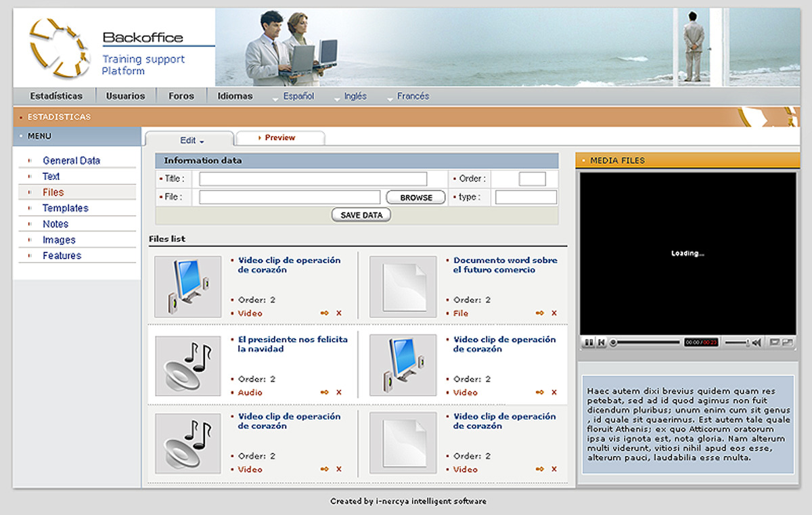Viewport: 812px width, 515px height.
Task: Delete the 'Documento word sobre el futuro comercio' file
Action: pos(554,313)
